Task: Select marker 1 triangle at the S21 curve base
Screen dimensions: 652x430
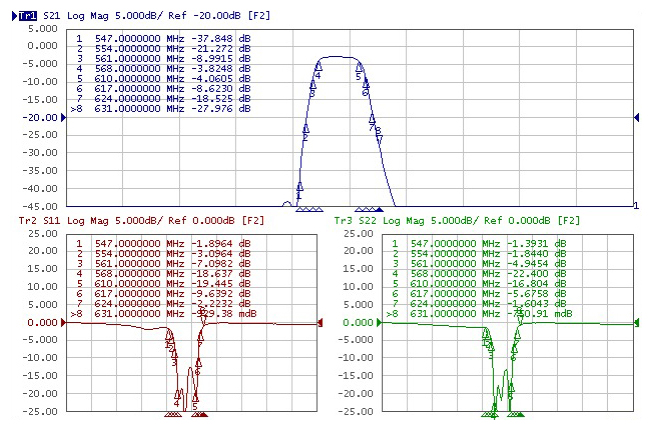Action: point(299,187)
